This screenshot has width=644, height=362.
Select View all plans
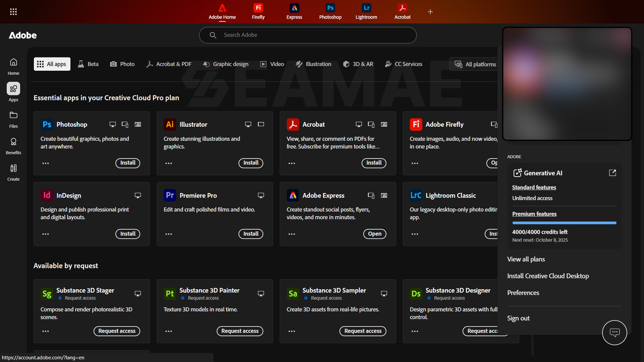526,259
